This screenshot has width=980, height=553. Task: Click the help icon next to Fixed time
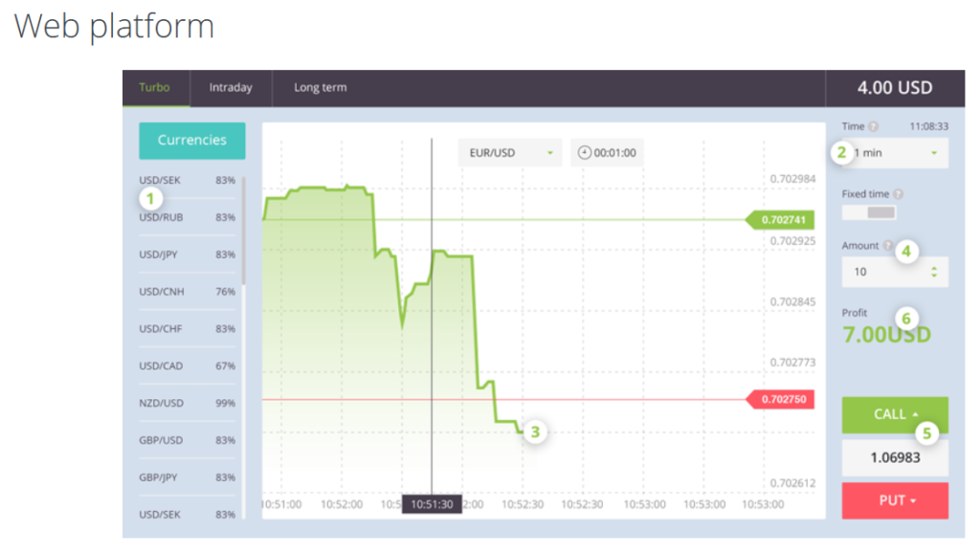click(x=897, y=194)
